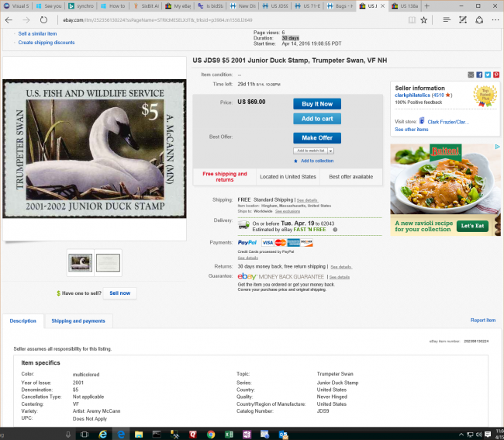Open payments See details link

click(x=248, y=258)
